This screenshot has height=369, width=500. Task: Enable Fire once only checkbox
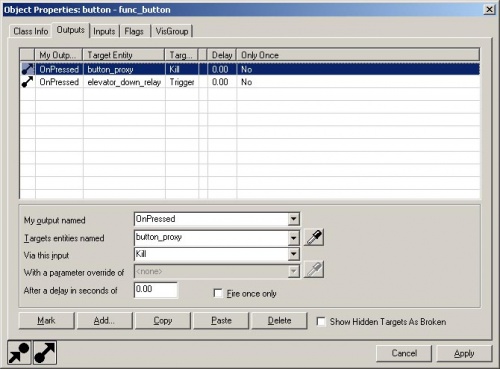(218, 293)
